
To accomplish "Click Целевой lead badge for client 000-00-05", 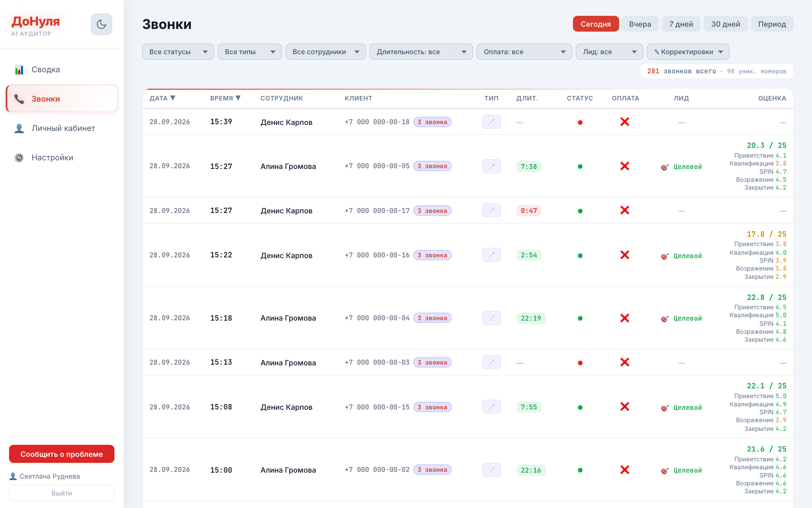I will coord(682,167).
